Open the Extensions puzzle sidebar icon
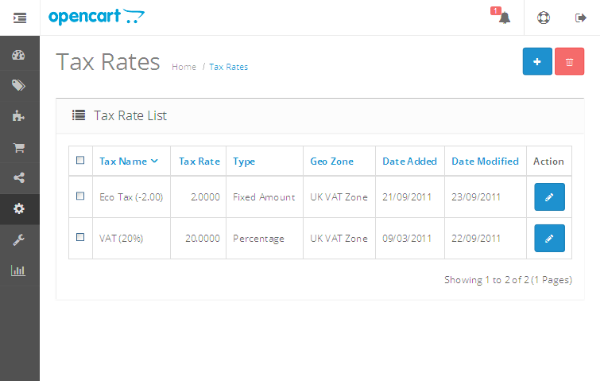 pos(18,116)
